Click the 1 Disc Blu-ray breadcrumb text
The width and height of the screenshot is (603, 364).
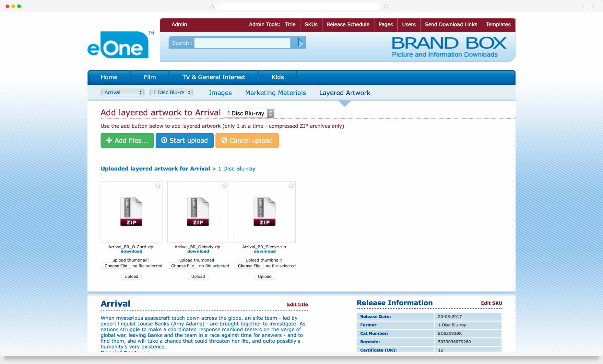coord(237,169)
